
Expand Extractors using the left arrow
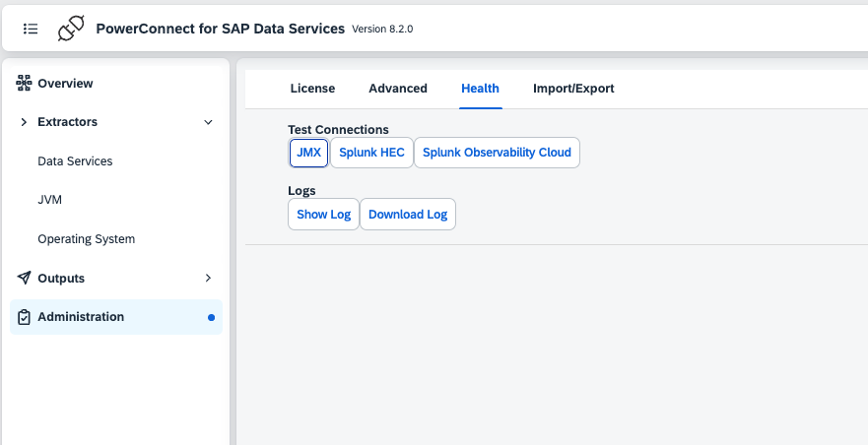25,122
